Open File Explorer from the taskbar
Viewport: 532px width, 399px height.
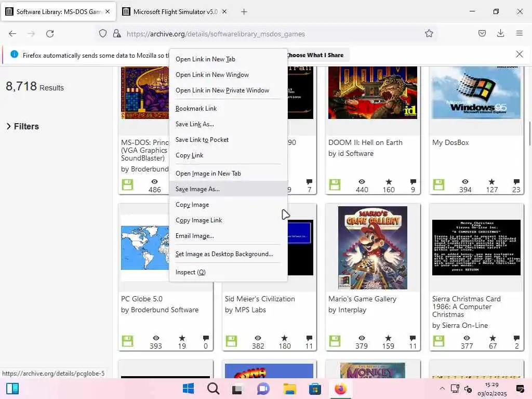click(289, 389)
